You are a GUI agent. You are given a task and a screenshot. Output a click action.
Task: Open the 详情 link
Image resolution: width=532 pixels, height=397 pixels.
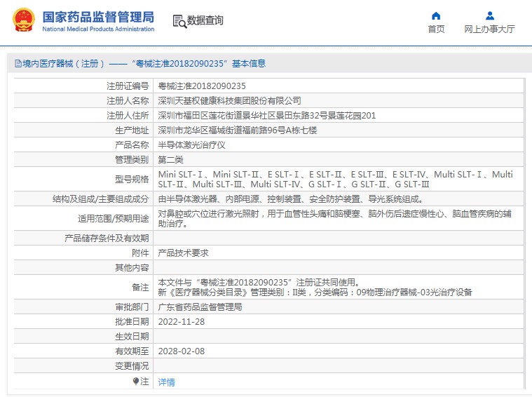pyautogui.click(x=166, y=382)
